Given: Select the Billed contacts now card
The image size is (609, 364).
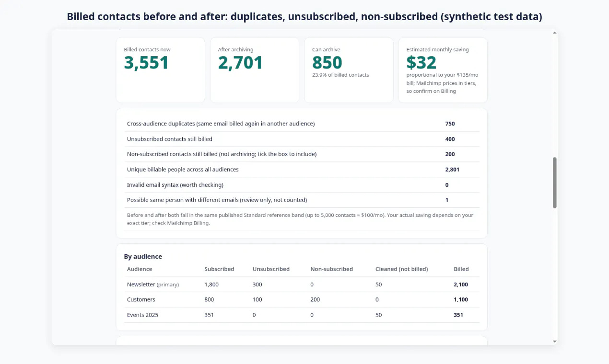Looking at the screenshot, I should (x=160, y=70).
